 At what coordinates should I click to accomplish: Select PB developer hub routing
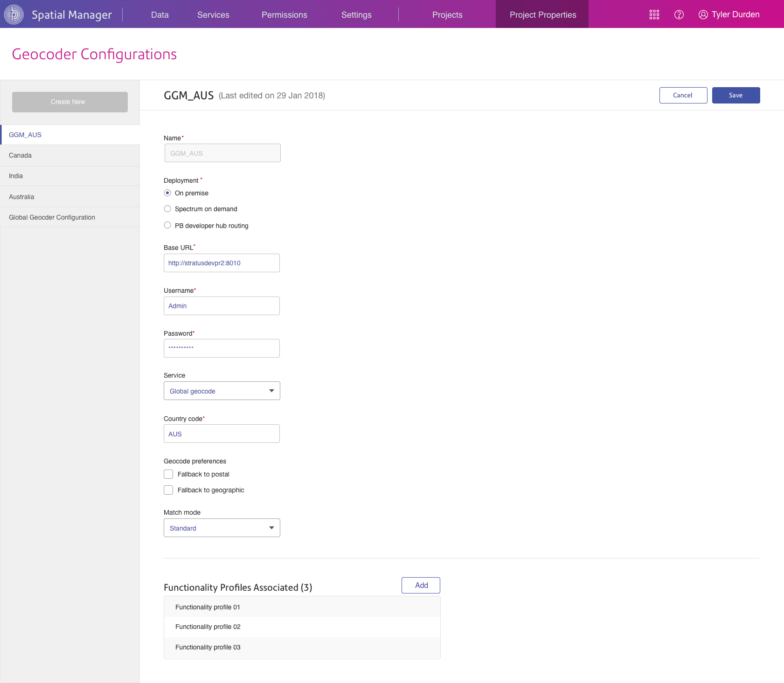pyautogui.click(x=167, y=225)
